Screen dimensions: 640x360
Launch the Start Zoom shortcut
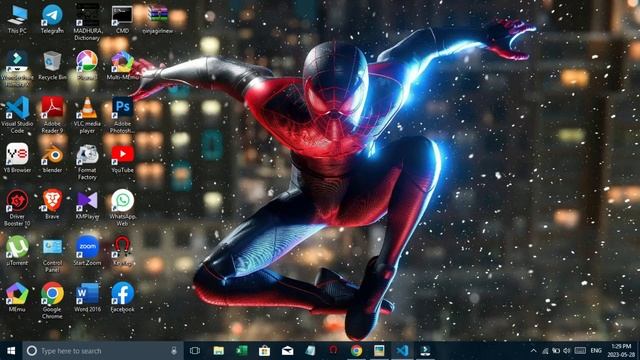pos(87,251)
